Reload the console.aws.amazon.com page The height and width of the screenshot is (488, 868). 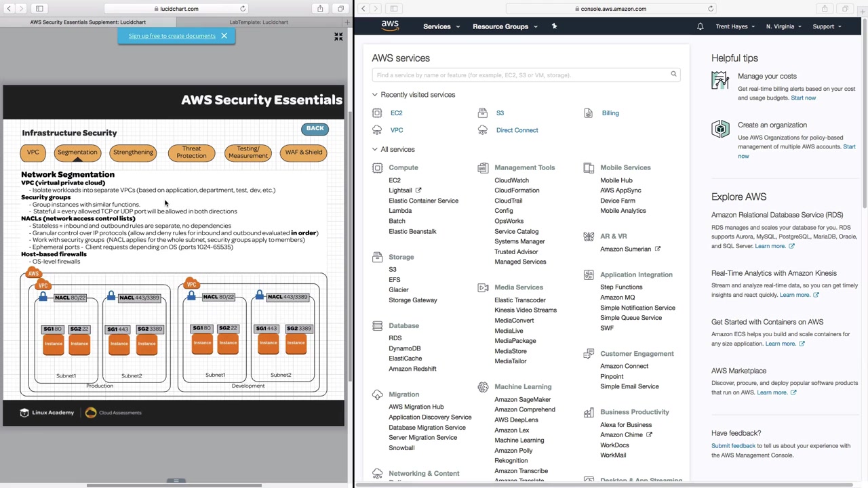click(711, 9)
